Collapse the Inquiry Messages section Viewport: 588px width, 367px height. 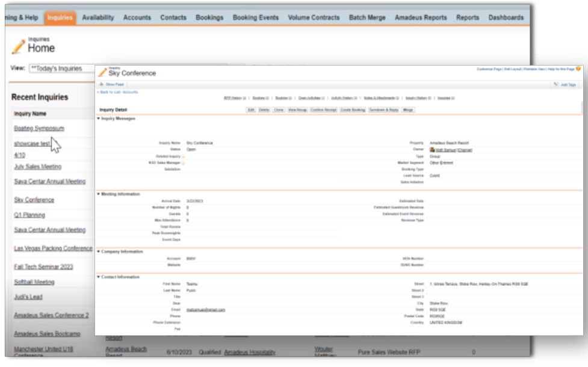click(x=99, y=119)
